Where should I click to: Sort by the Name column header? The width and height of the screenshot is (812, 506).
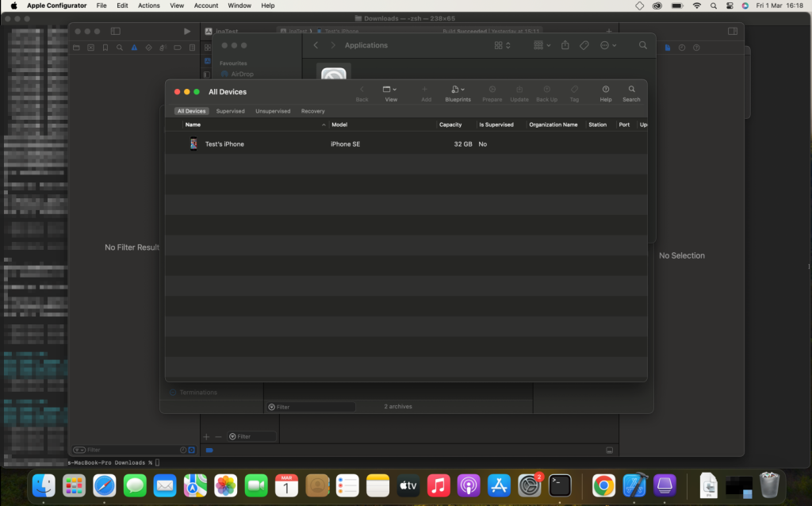193,125
